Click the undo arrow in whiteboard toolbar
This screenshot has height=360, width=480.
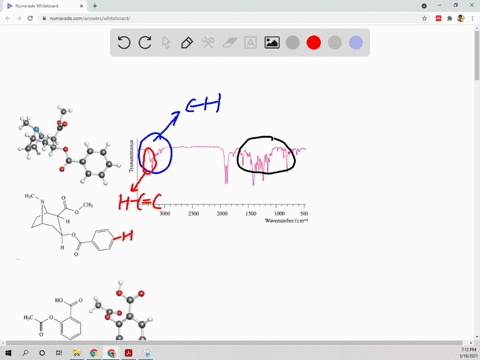(x=124, y=43)
